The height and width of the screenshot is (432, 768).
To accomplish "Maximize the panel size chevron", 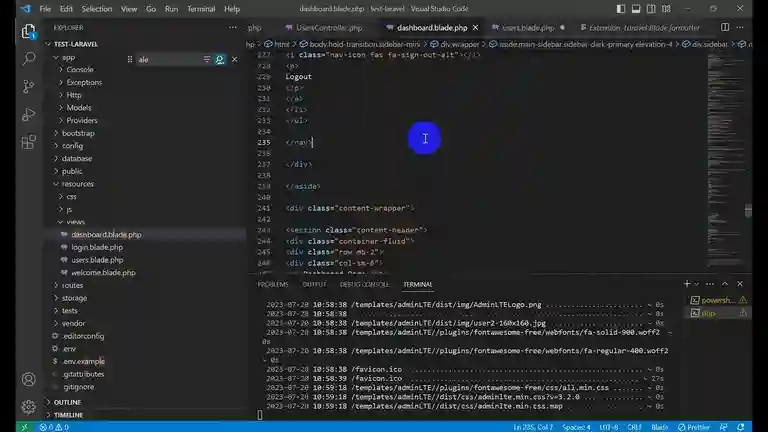I will pos(725,284).
